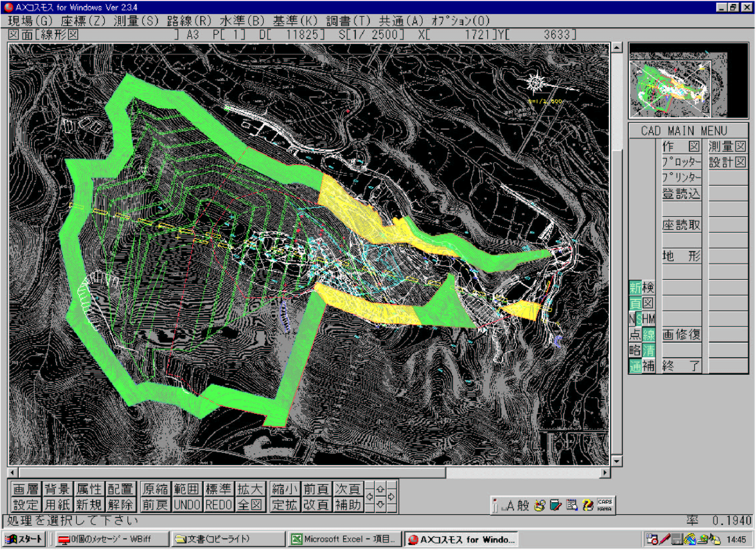Toggle the green 清 clear display cell
The height and width of the screenshot is (550, 756).
click(x=649, y=350)
